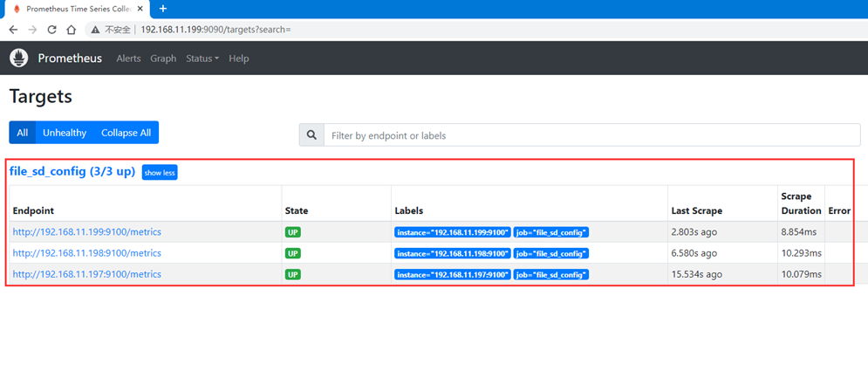The width and height of the screenshot is (868, 385).
Task: Click job label in the 192.168.11.197 row
Action: coord(550,274)
